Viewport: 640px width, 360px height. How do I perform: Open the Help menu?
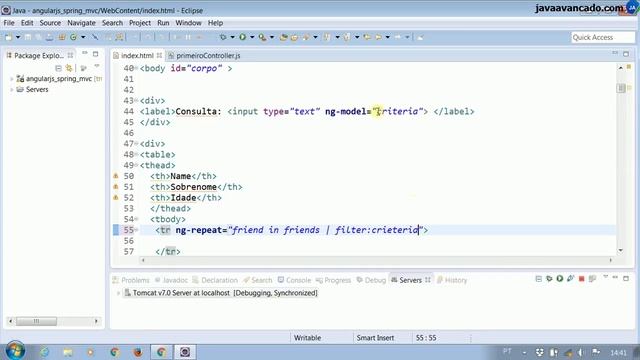coord(216,23)
